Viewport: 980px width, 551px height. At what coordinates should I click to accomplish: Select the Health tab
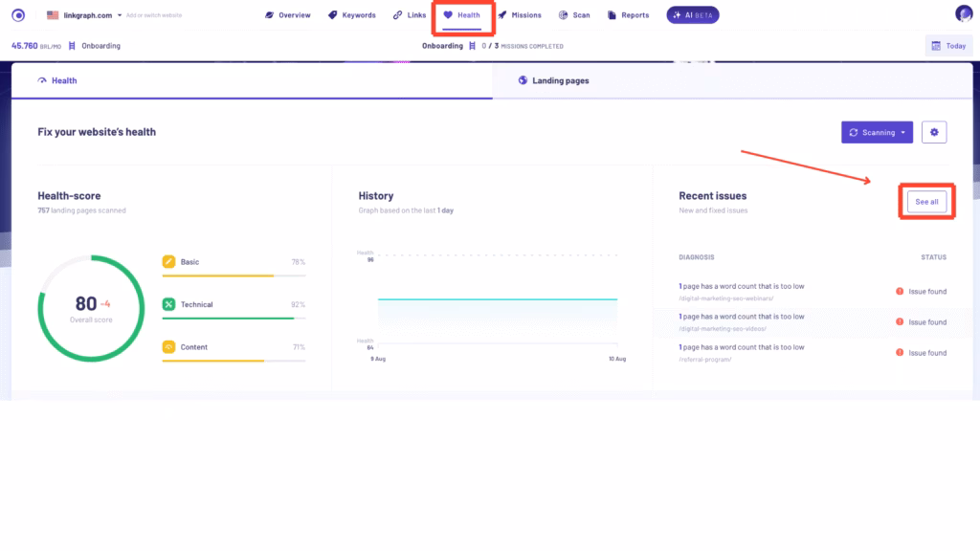point(63,80)
